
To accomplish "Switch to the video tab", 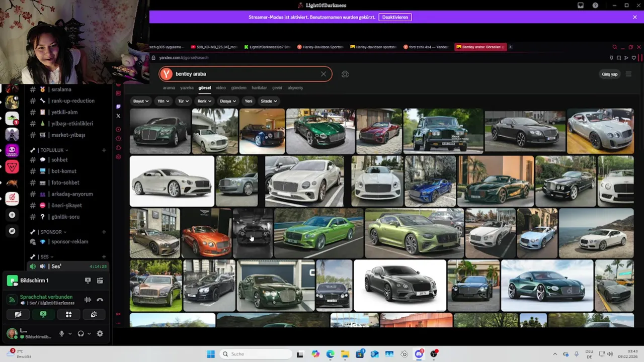I will 221,87.
